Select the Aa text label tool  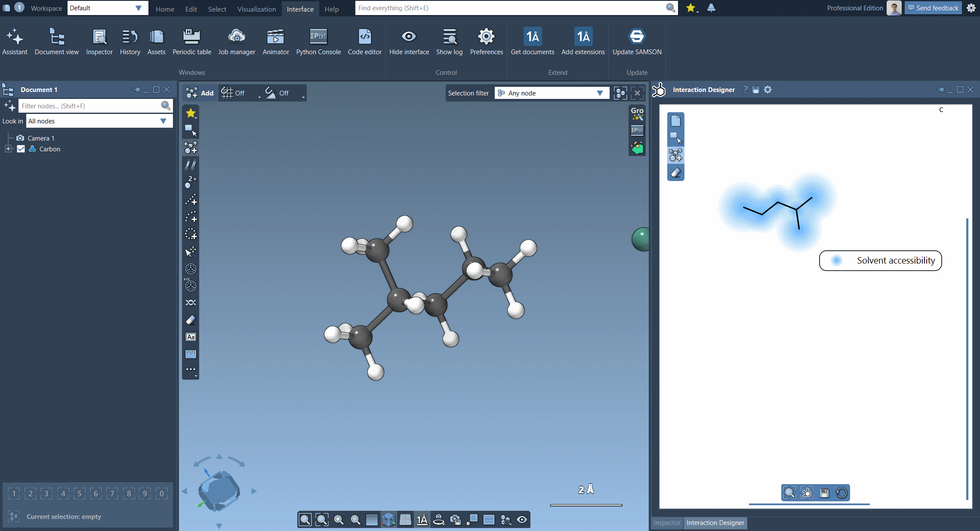[x=191, y=337]
